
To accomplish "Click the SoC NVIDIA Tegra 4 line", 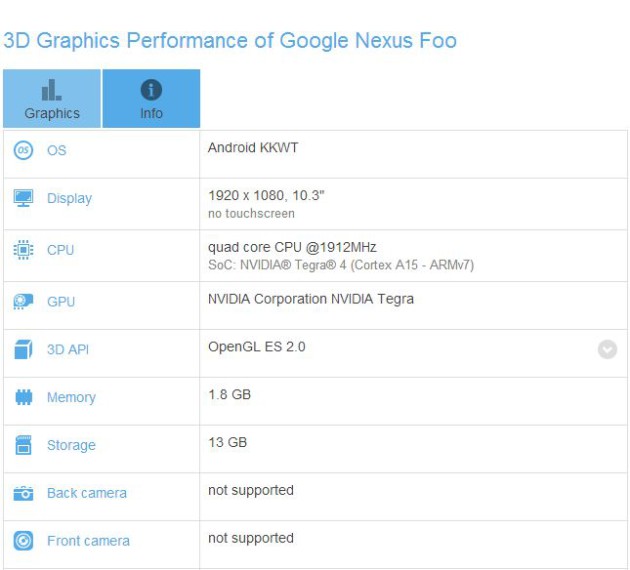I will [341, 265].
